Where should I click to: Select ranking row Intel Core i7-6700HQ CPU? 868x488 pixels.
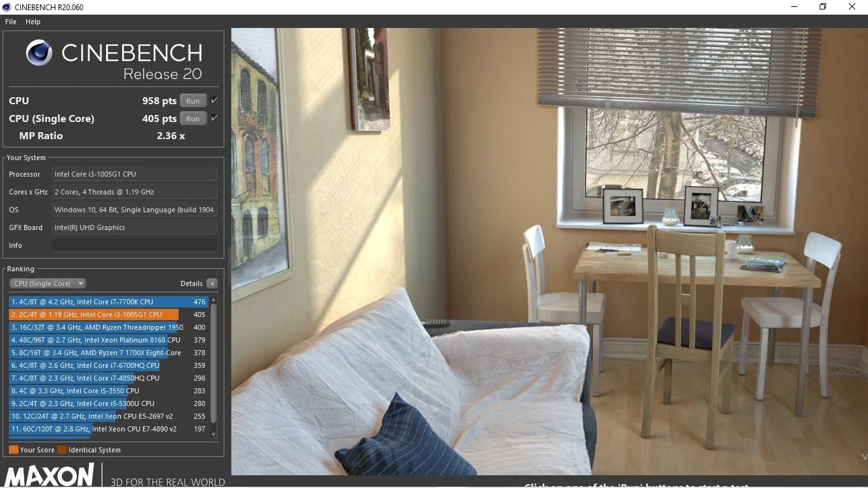coord(108,365)
